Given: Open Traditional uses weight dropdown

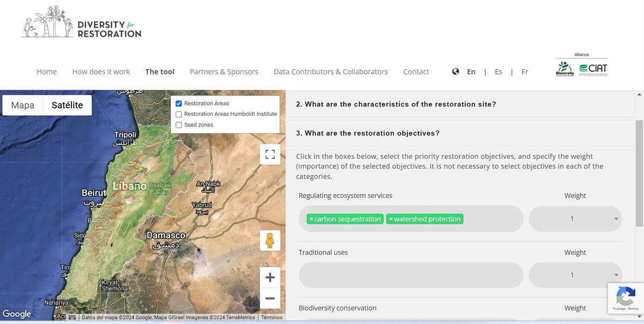Looking at the screenshot, I should coord(575,275).
